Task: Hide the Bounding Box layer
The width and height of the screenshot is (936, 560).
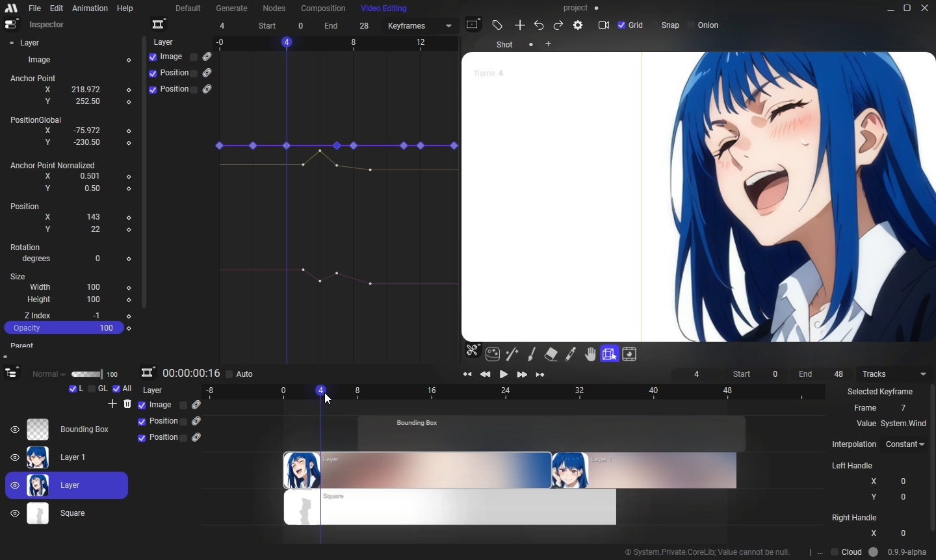Action: point(15,430)
